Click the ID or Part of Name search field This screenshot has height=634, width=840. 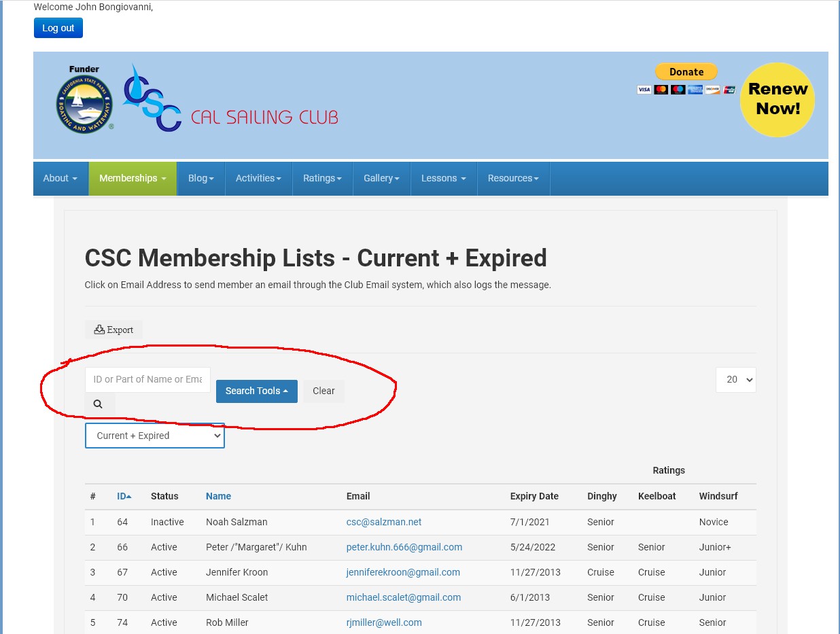coord(147,379)
